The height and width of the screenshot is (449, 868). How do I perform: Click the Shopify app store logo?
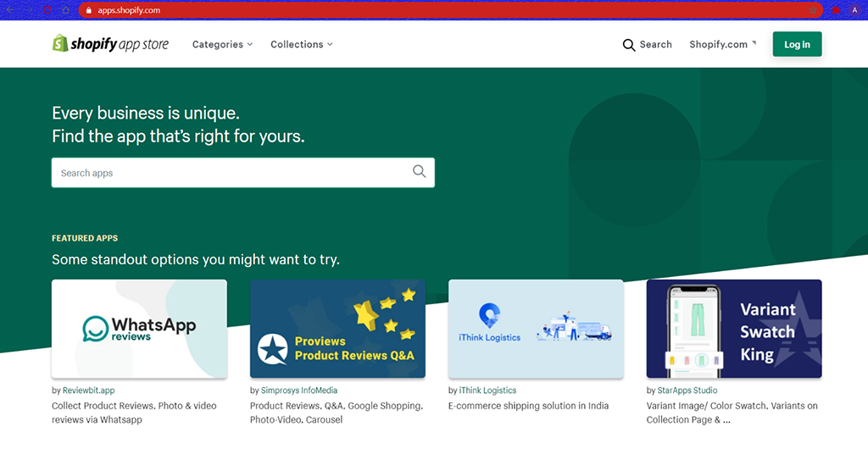point(110,44)
